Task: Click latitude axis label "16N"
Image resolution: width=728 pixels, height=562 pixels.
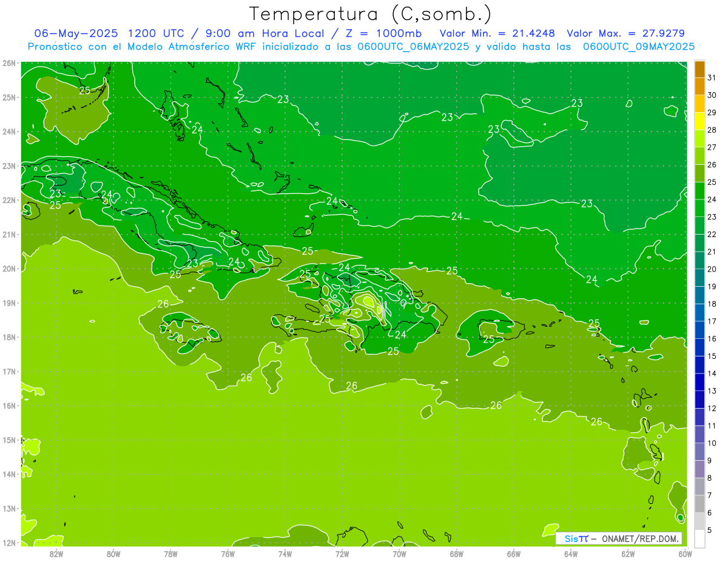Action: (x=9, y=406)
